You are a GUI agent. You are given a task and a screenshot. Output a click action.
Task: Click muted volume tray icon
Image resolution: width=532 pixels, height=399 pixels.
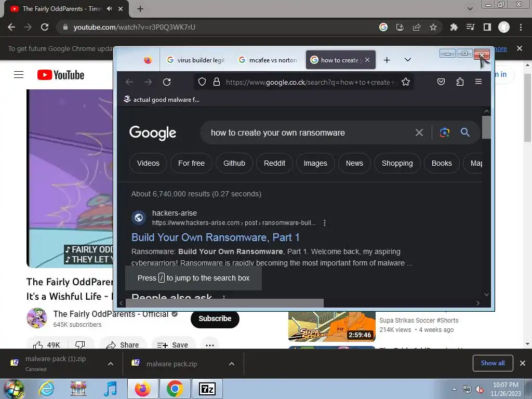click(479, 389)
